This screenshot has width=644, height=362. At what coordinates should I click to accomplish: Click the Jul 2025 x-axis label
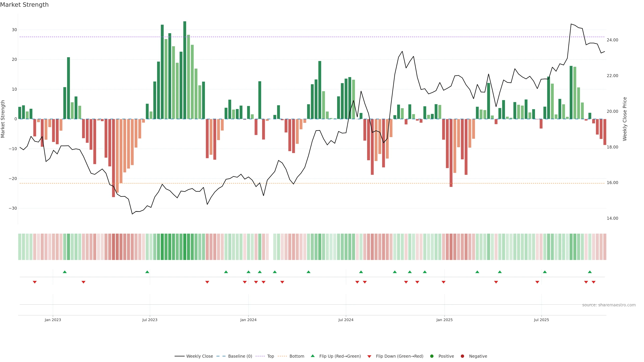coord(541,320)
